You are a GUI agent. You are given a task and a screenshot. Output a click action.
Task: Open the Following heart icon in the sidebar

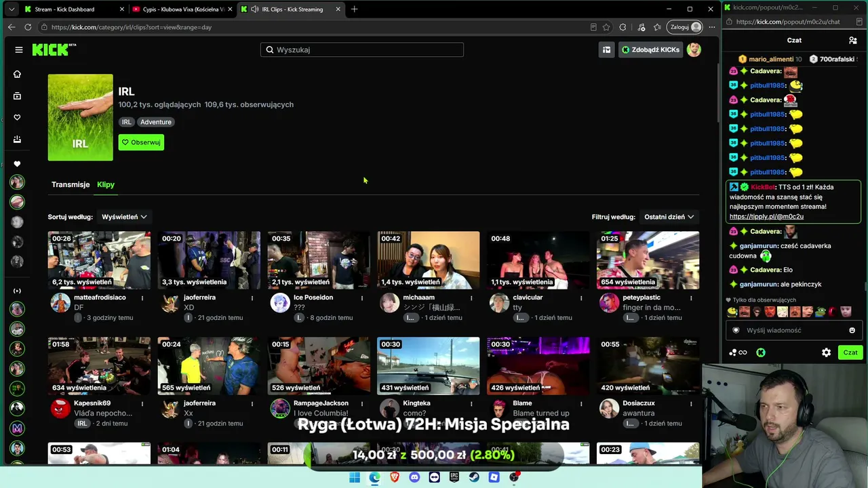18,117
